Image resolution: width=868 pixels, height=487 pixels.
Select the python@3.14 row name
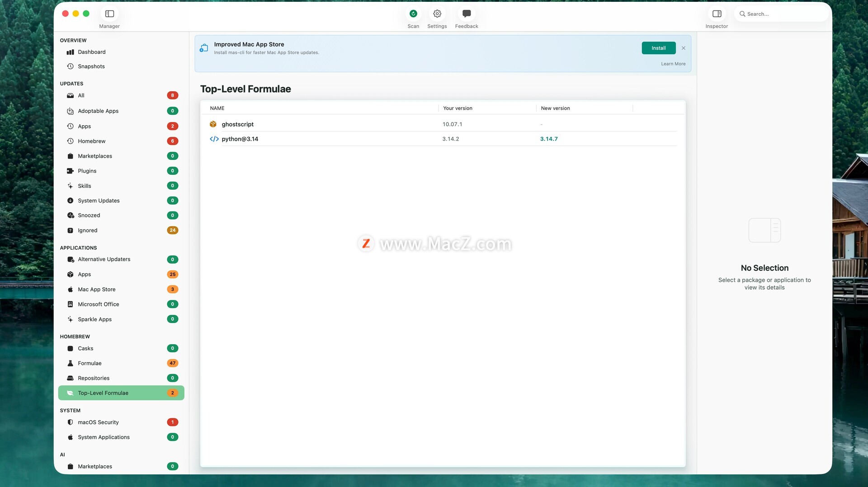pyautogui.click(x=240, y=139)
